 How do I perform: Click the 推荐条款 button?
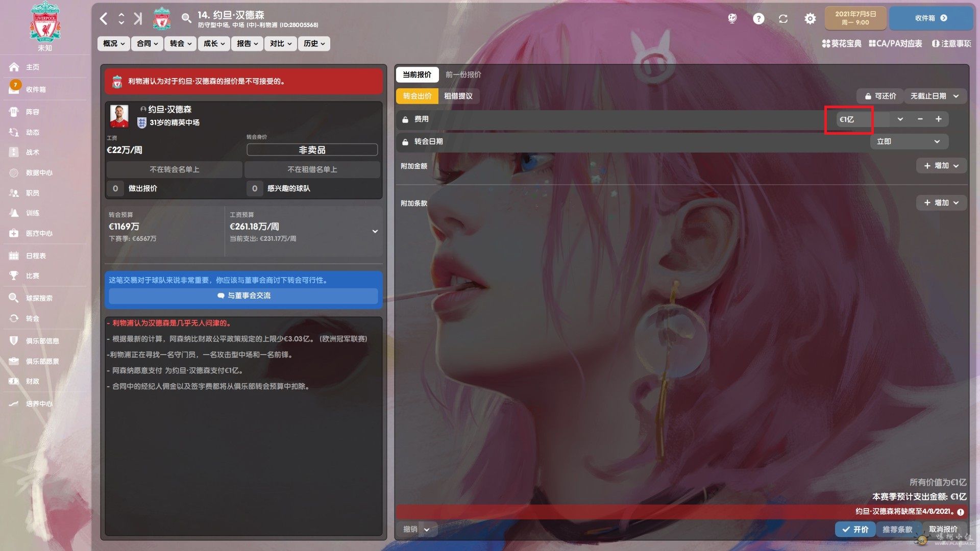(x=897, y=529)
